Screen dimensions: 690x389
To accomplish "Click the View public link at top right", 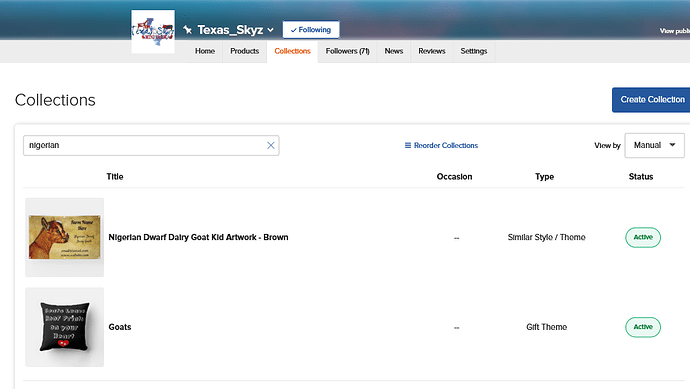I will pyautogui.click(x=675, y=31).
